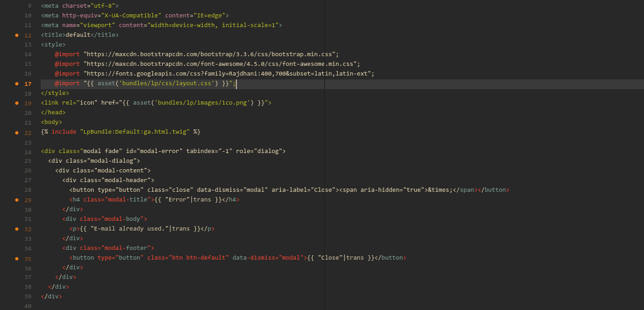This screenshot has width=644, height=310.
Task: Click the "Close"|trans twig expression
Action: pos(341,258)
